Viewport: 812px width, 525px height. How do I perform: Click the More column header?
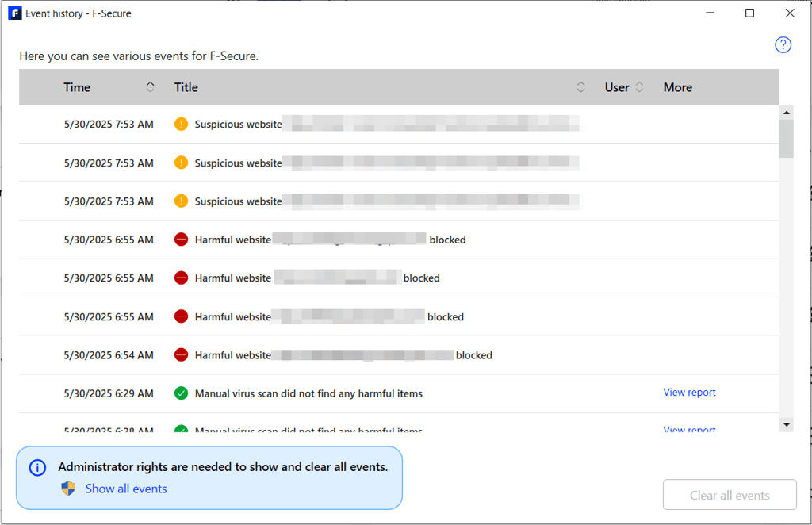coord(677,87)
